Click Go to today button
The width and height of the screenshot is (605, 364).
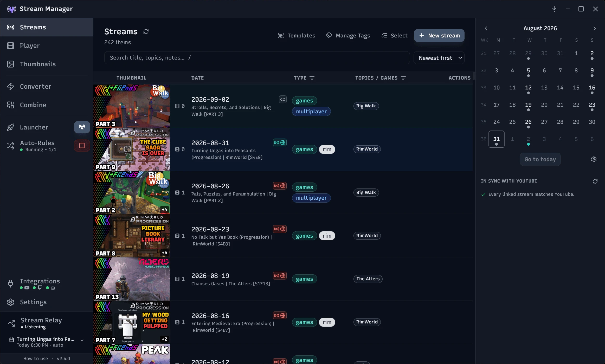[x=540, y=159]
